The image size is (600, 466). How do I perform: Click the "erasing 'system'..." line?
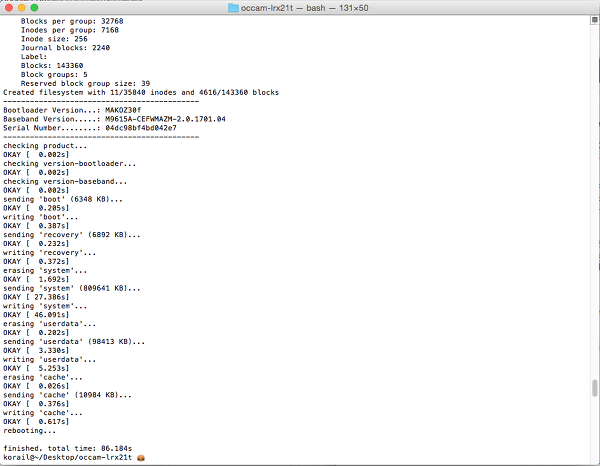[x=45, y=270]
